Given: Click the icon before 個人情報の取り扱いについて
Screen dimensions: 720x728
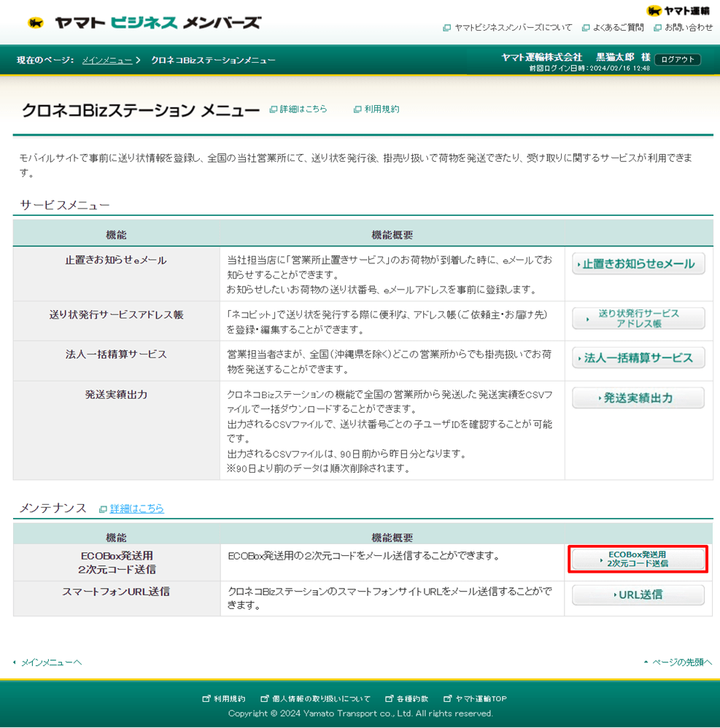Looking at the screenshot, I should [265, 699].
